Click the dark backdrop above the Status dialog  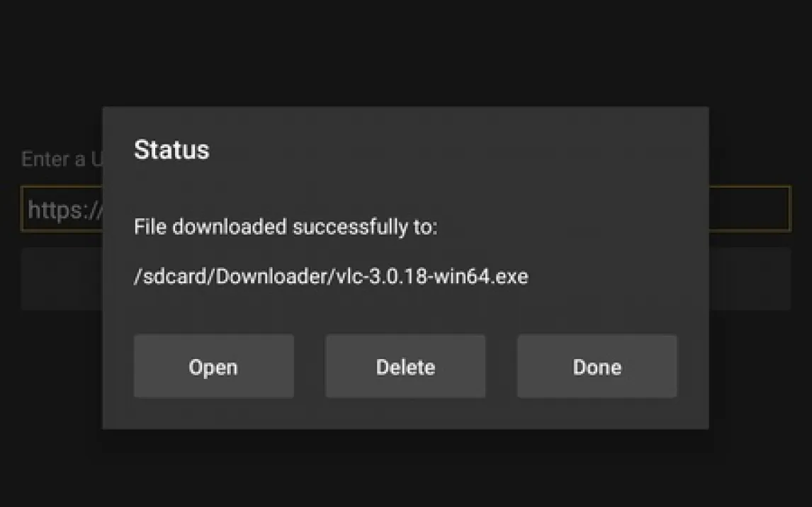405,53
